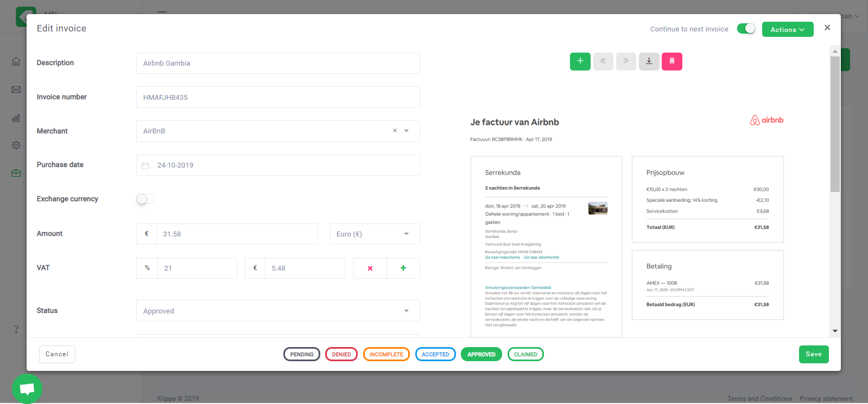The image size is (868, 404).
Task: Add a new document with the green plus
Action: click(580, 61)
